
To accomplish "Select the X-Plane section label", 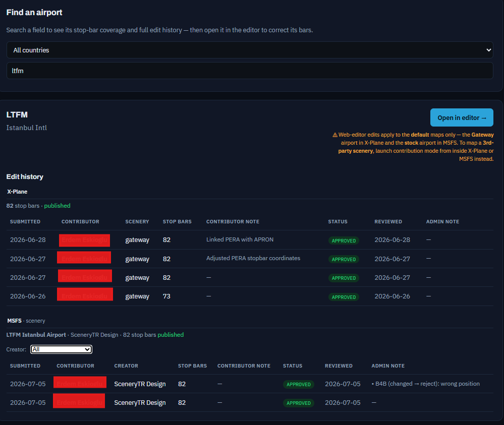I will [x=17, y=192].
